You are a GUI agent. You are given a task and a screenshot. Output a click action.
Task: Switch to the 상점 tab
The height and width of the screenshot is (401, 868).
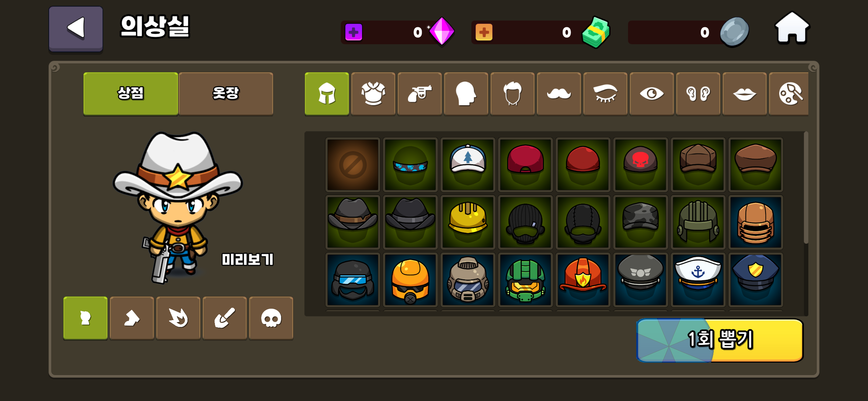[x=131, y=94]
